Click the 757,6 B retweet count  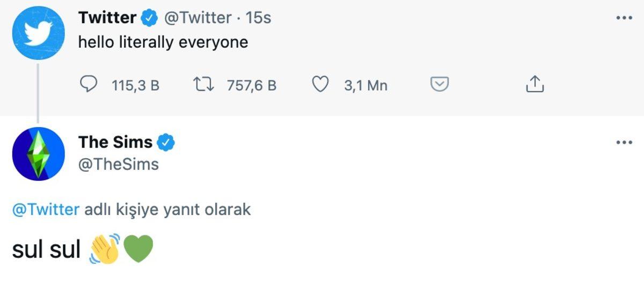coord(252,85)
